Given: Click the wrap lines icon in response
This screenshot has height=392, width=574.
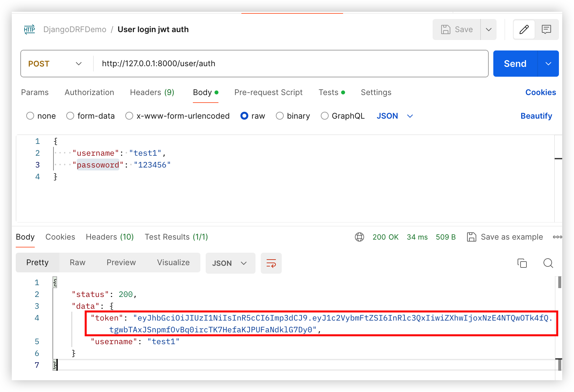Looking at the screenshot, I should click(x=271, y=263).
